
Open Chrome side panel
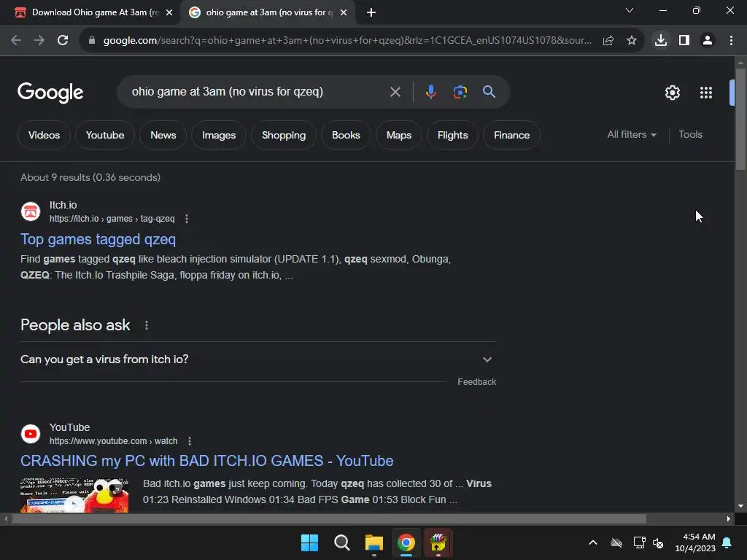(x=684, y=41)
